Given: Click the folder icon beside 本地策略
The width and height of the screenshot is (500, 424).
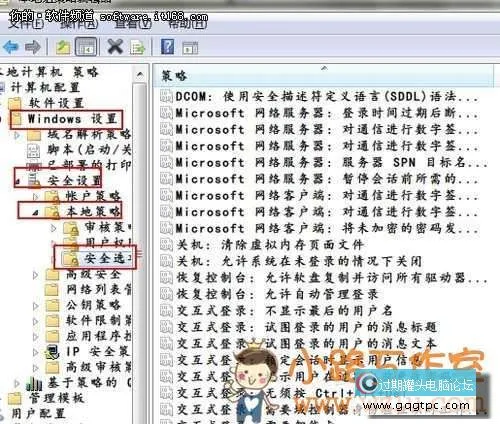Looking at the screenshot, I should 52,211.
